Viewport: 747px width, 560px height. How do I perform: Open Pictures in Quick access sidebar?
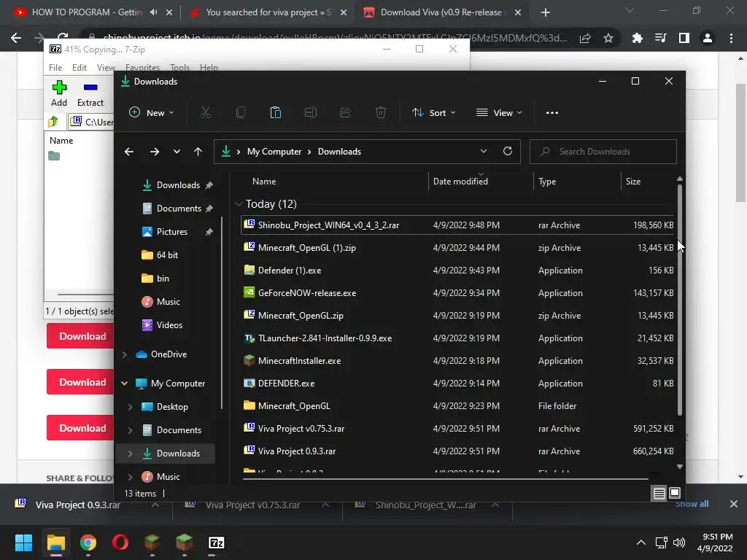(172, 231)
